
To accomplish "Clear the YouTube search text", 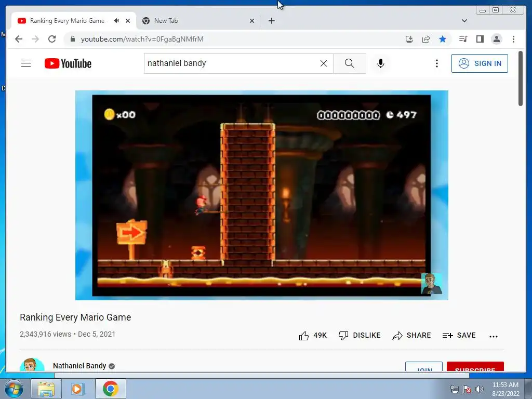I will (324, 63).
